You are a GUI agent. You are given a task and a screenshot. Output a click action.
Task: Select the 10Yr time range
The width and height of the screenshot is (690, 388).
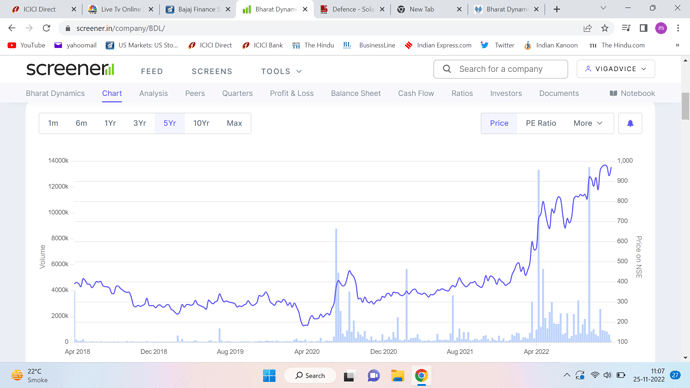201,123
